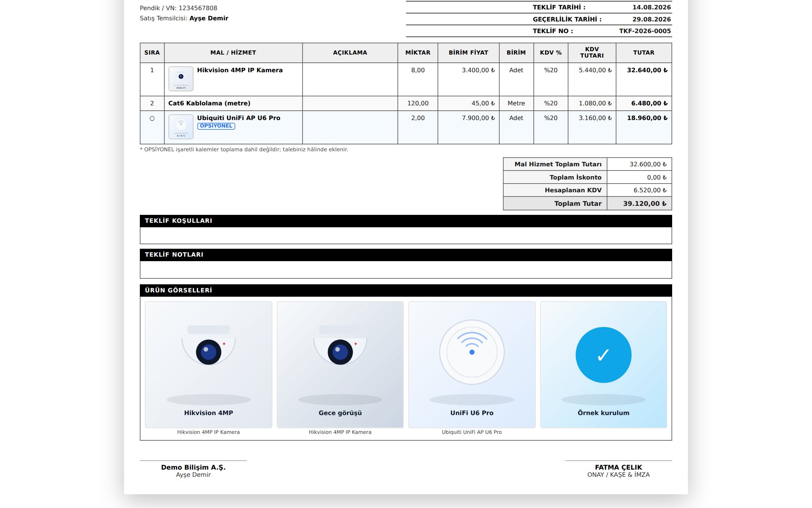The width and height of the screenshot is (812, 508).
Task: Click the FATMA ÇELIK signature area
Action: (x=618, y=470)
